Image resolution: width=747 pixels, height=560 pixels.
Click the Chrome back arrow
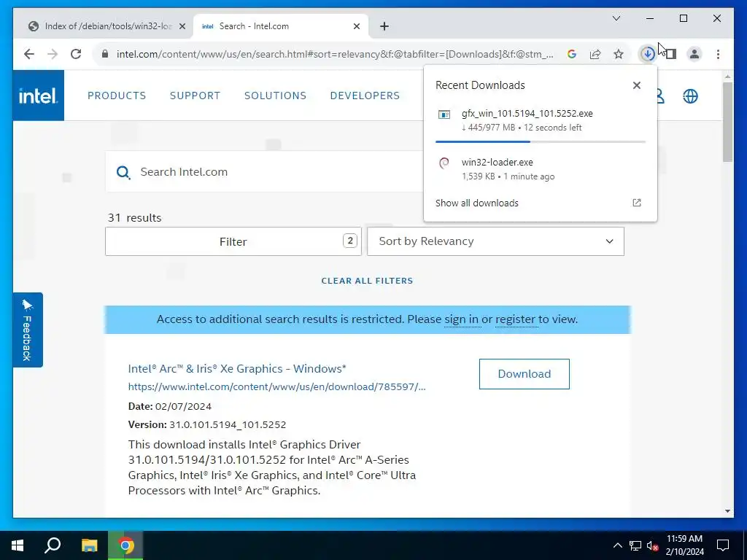[29, 54]
